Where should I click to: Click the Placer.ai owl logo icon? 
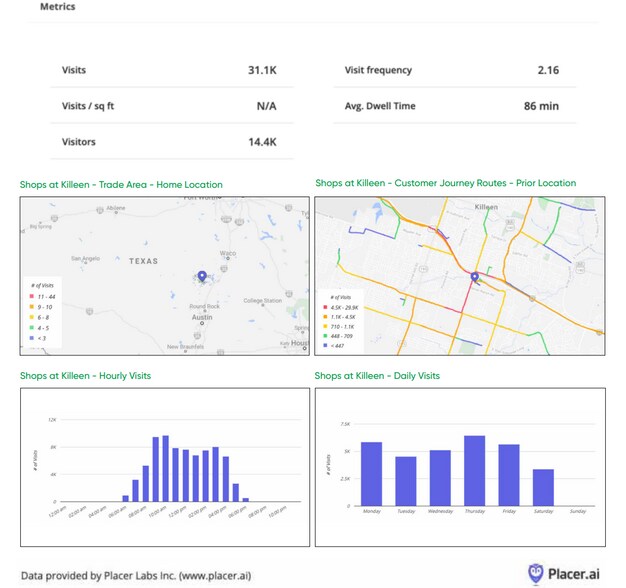pyautogui.click(x=536, y=573)
